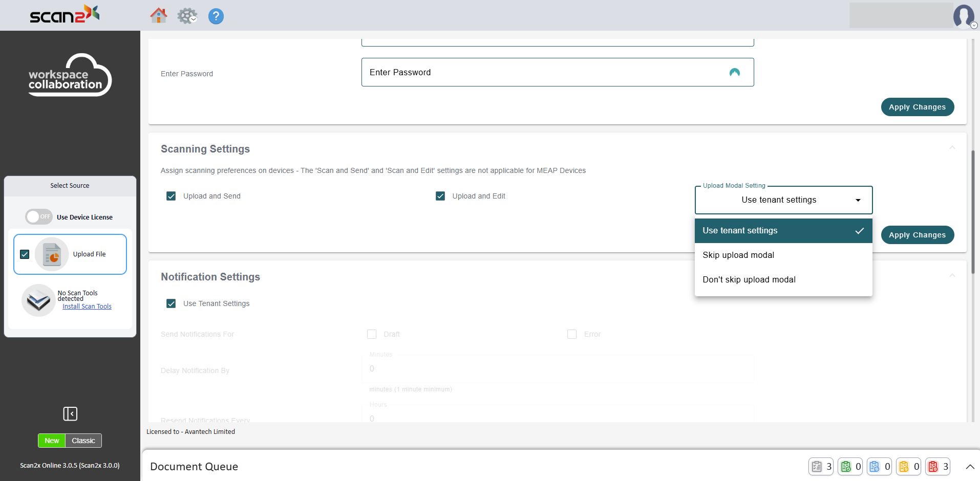
Task: Click the password reveal icon in field
Action: tap(734, 73)
